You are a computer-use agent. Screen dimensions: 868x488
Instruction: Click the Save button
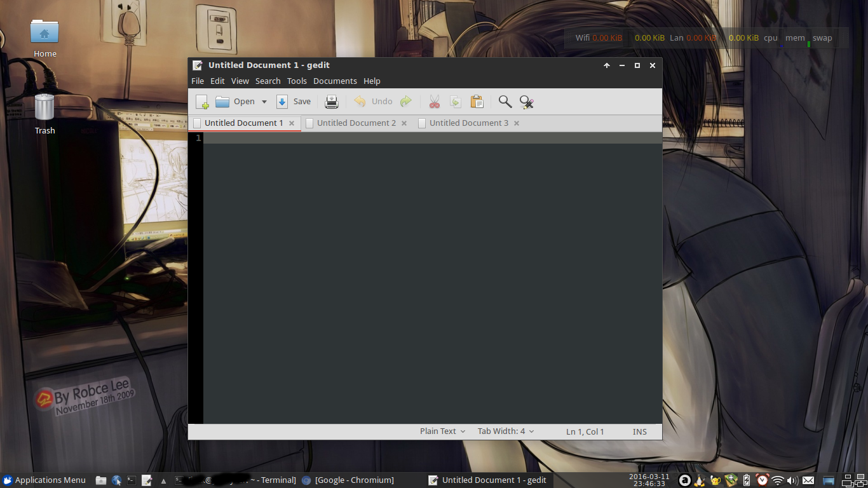pos(294,101)
